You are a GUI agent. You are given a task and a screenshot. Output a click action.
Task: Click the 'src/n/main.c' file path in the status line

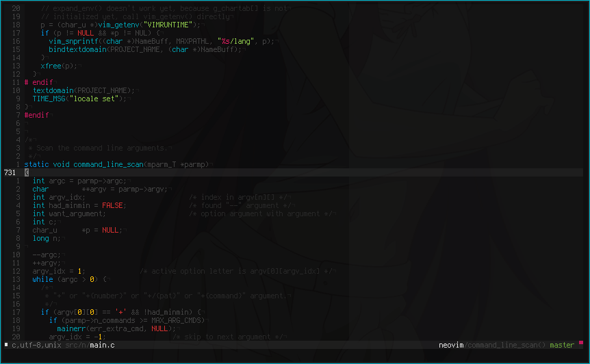(90, 345)
